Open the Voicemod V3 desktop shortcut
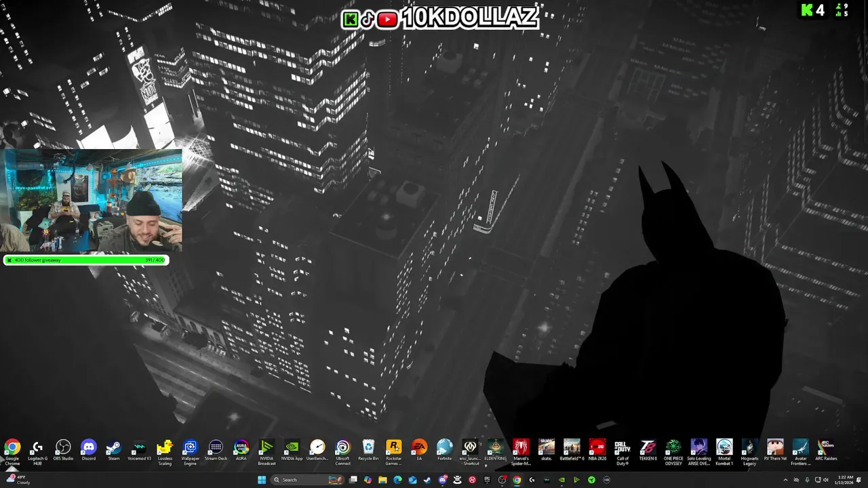The height and width of the screenshot is (488, 868). pyautogui.click(x=139, y=450)
